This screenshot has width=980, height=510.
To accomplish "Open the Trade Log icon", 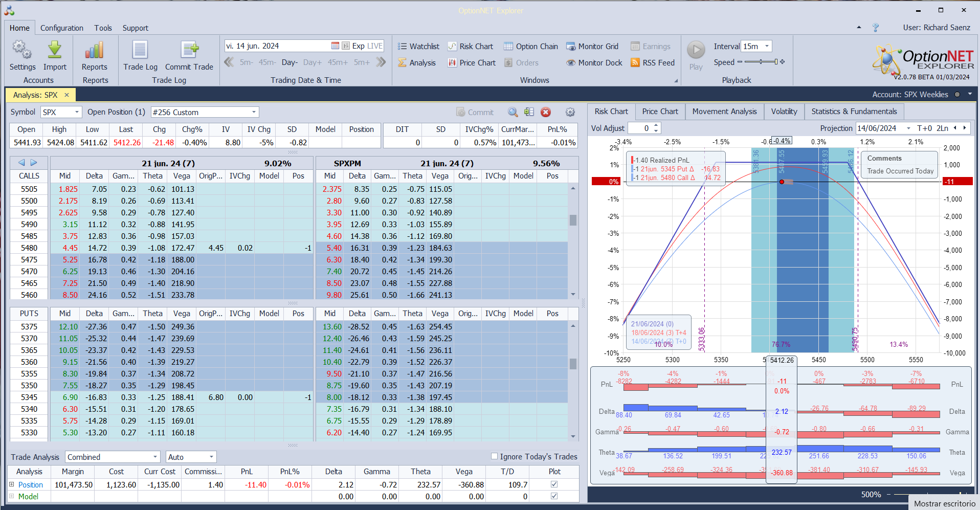I will (x=140, y=50).
